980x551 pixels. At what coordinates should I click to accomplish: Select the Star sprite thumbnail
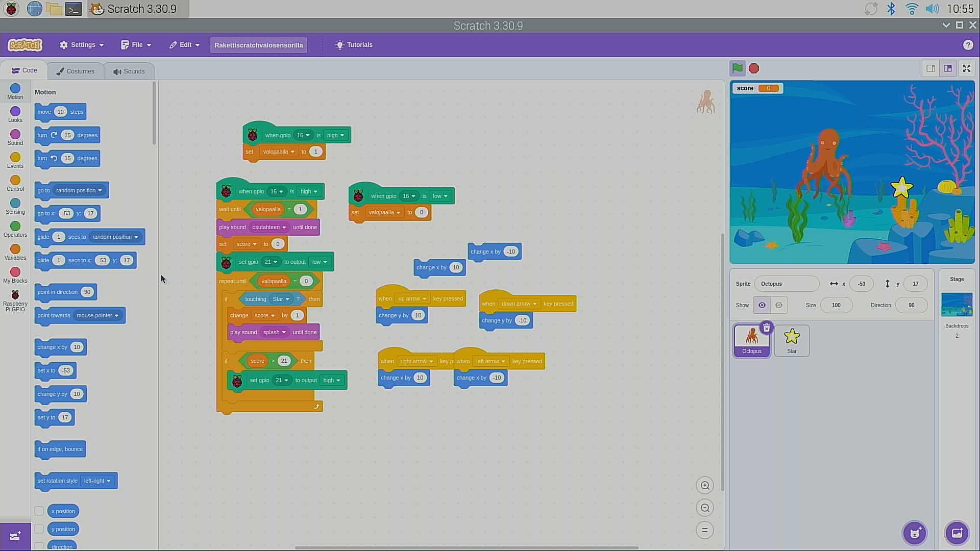(x=792, y=341)
